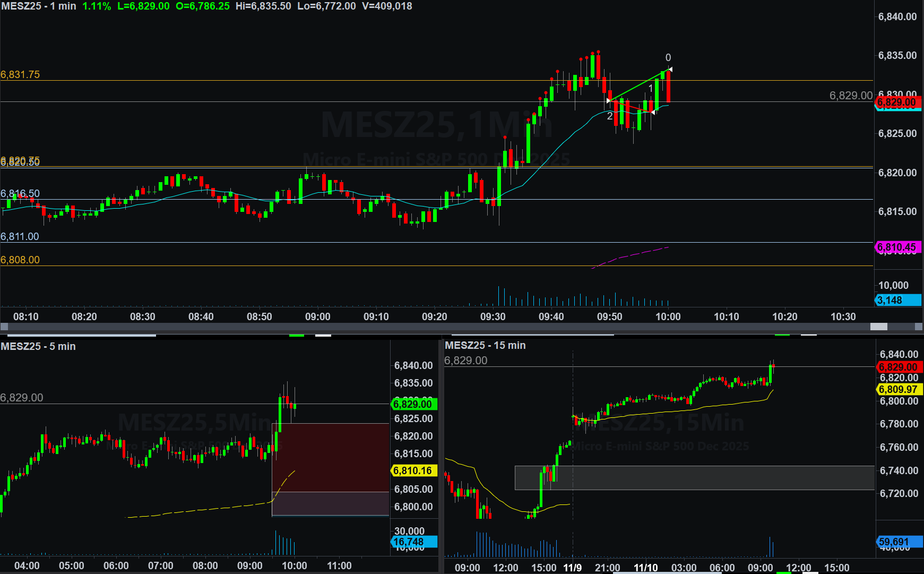The width and height of the screenshot is (924, 574).
Task: Click white triangle marker at swing point 0
Action: point(670,69)
